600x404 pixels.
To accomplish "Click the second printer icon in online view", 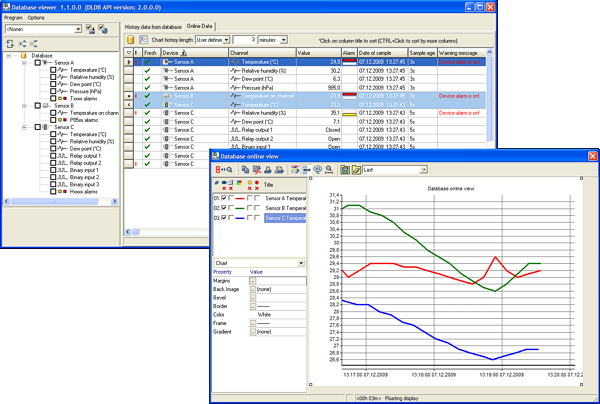I will click(x=279, y=169).
